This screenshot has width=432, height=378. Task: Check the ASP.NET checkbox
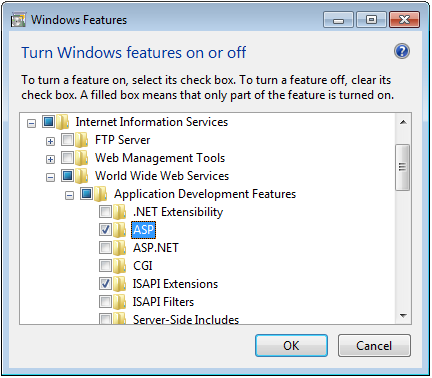pos(106,248)
